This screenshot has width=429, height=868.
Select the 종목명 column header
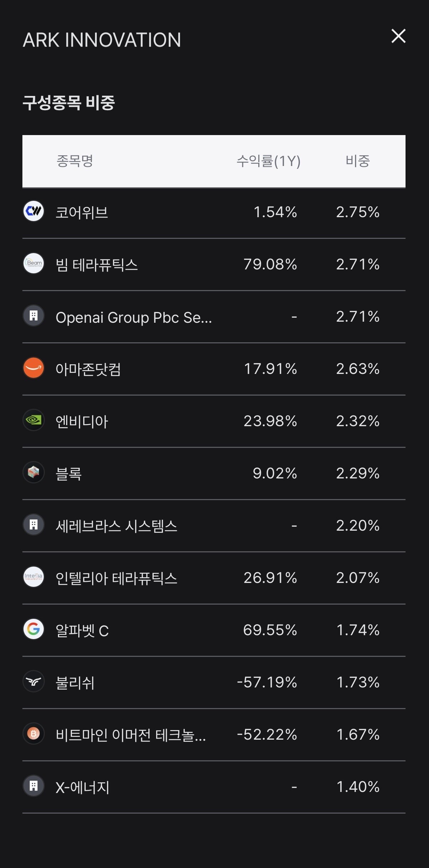(x=75, y=161)
